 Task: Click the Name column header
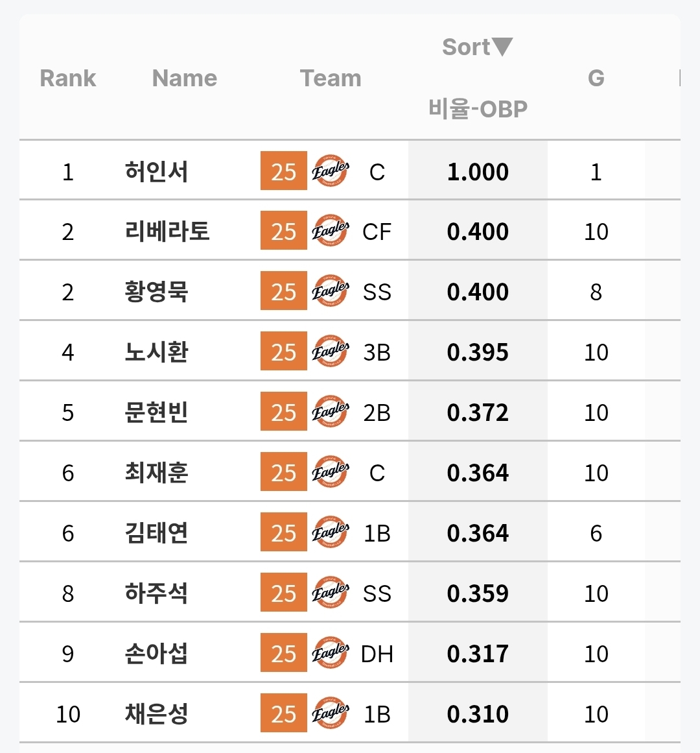(184, 78)
